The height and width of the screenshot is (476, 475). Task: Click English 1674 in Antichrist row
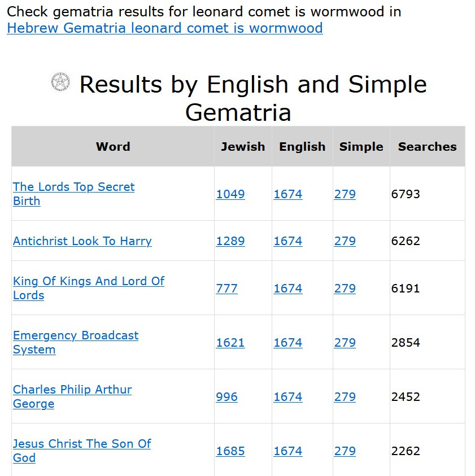coord(287,241)
